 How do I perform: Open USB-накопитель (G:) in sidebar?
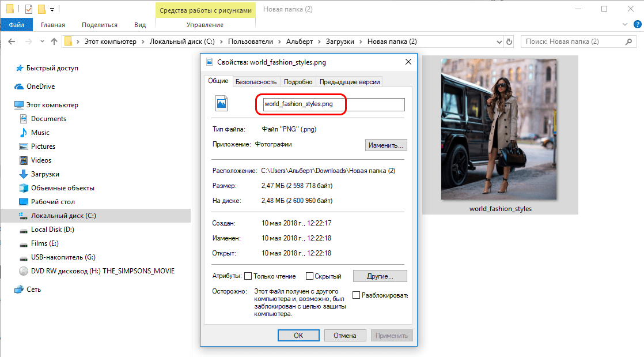click(x=63, y=257)
